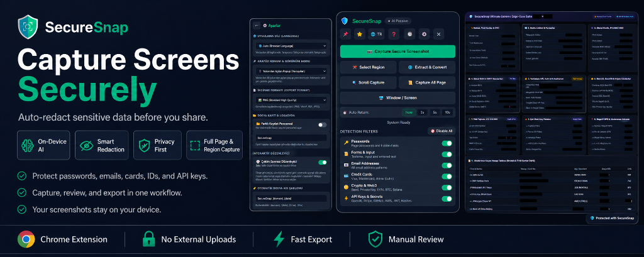
Task: Toggle Çekim Sonrası Düzenleyici switch
Action: tap(323, 163)
